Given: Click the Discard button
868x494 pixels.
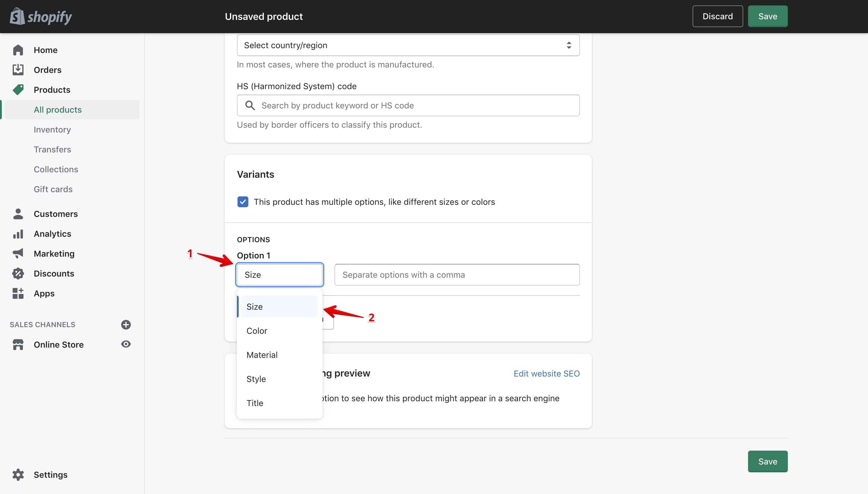Looking at the screenshot, I should pos(718,16).
